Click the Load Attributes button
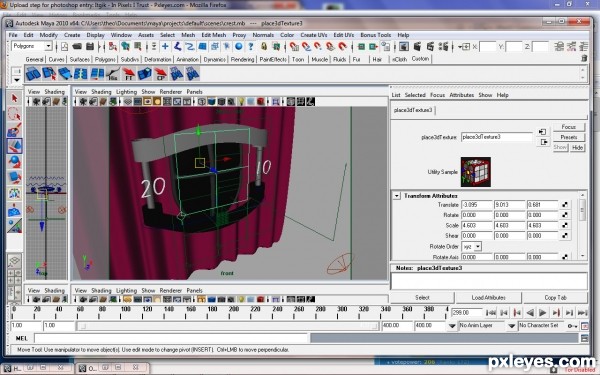Image resolution: width=600 pixels, height=375 pixels. click(489, 297)
